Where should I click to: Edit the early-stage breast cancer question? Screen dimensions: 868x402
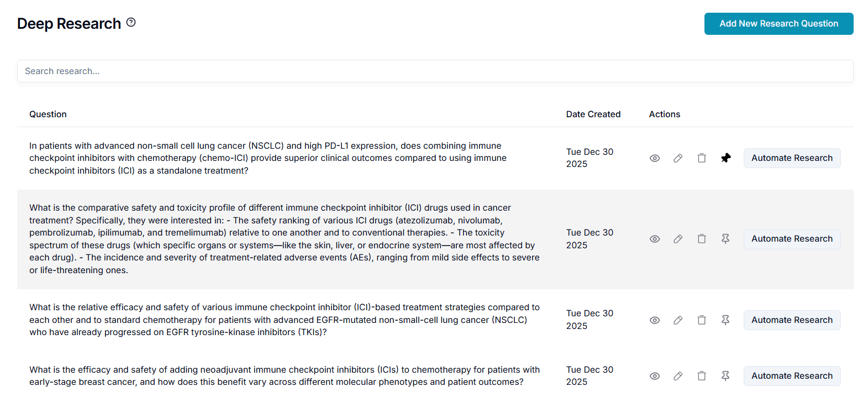point(678,376)
